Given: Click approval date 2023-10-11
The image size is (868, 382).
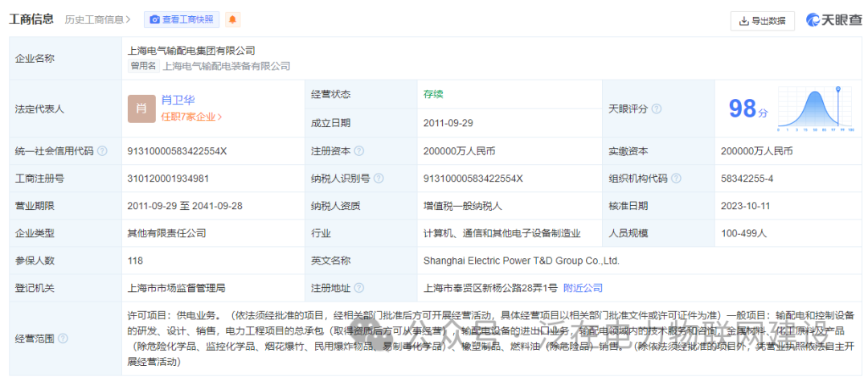Looking at the screenshot, I should point(746,206).
